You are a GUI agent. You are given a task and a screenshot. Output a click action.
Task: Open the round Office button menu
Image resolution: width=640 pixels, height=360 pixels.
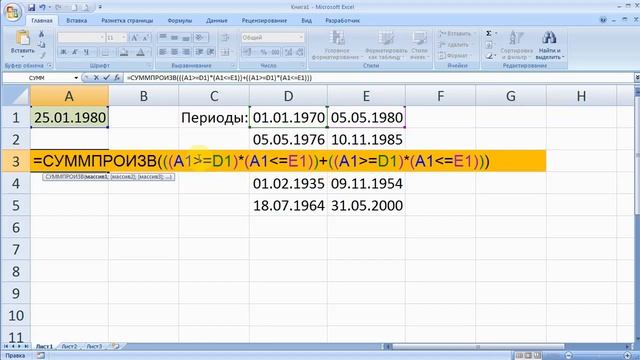12,12
